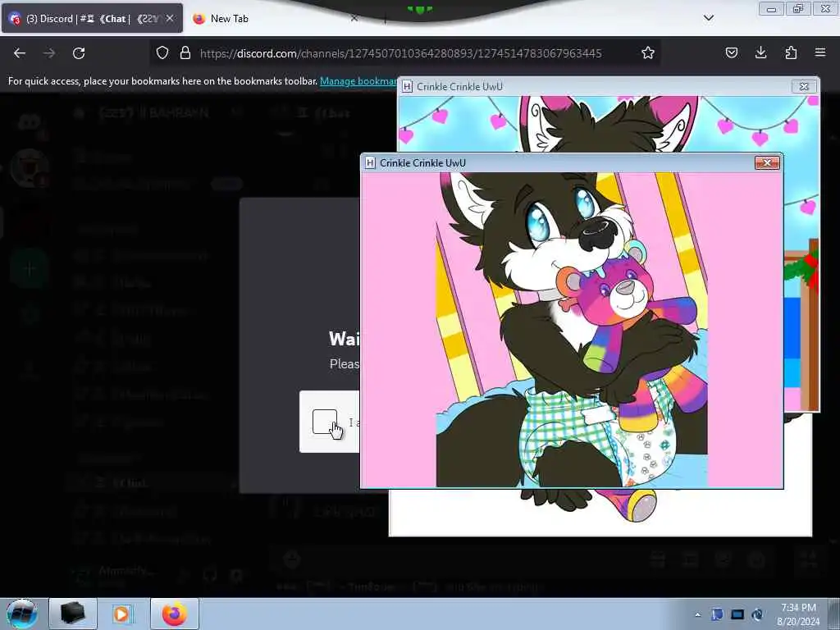Switch to the New Tab browser tab
Image resolution: width=840 pixels, height=630 pixels.
273,19
